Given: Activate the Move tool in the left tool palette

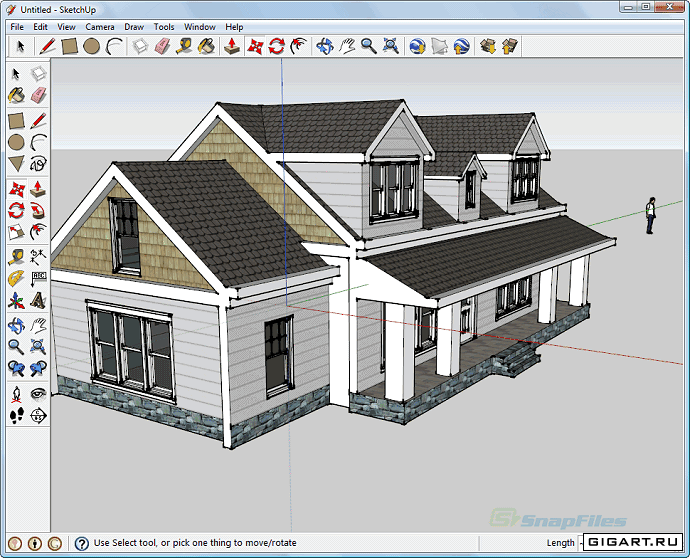Looking at the screenshot, I should click(16, 190).
